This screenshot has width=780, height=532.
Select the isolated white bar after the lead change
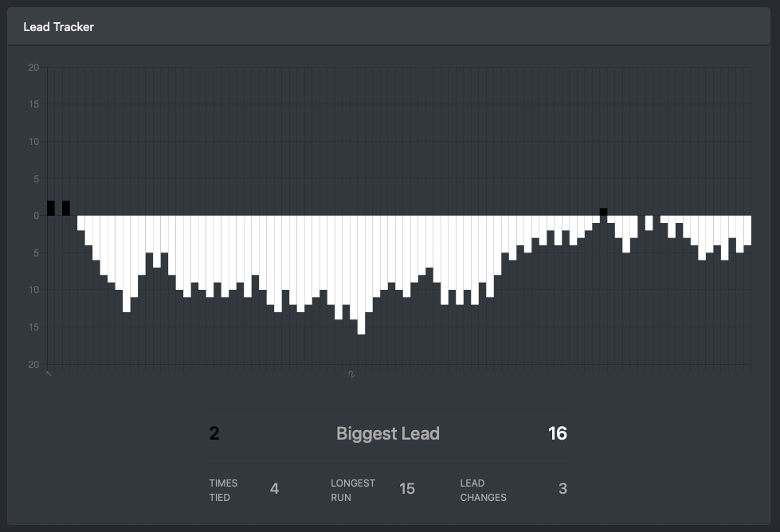point(649,223)
